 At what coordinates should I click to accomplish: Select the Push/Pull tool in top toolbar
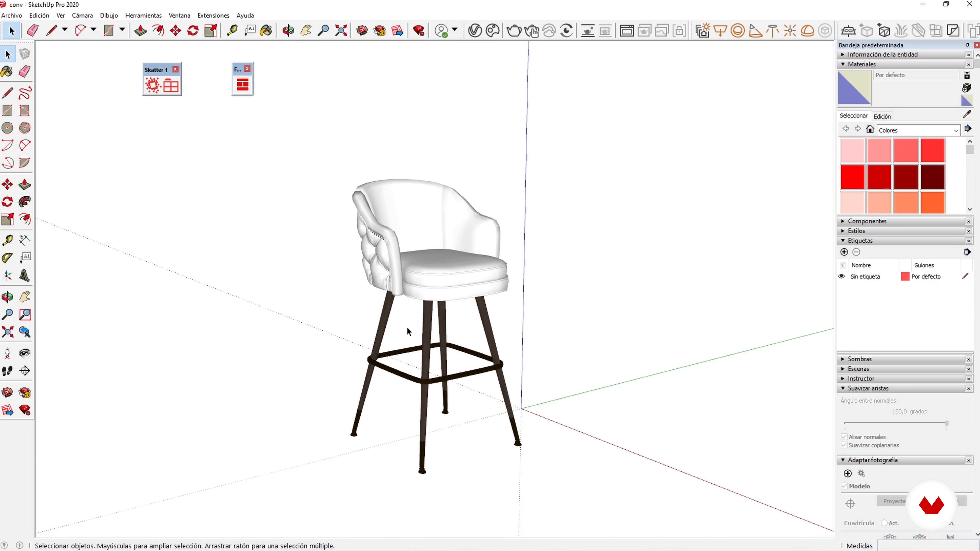pos(140,30)
